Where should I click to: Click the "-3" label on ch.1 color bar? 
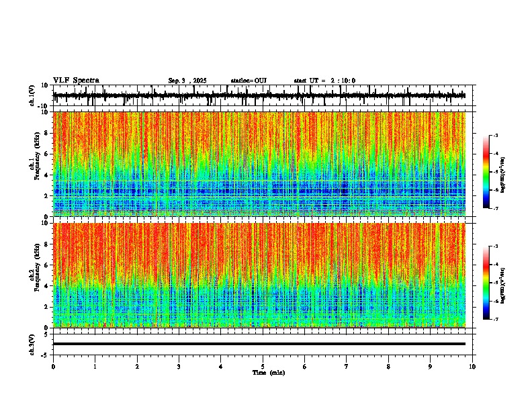click(x=495, y=136)
